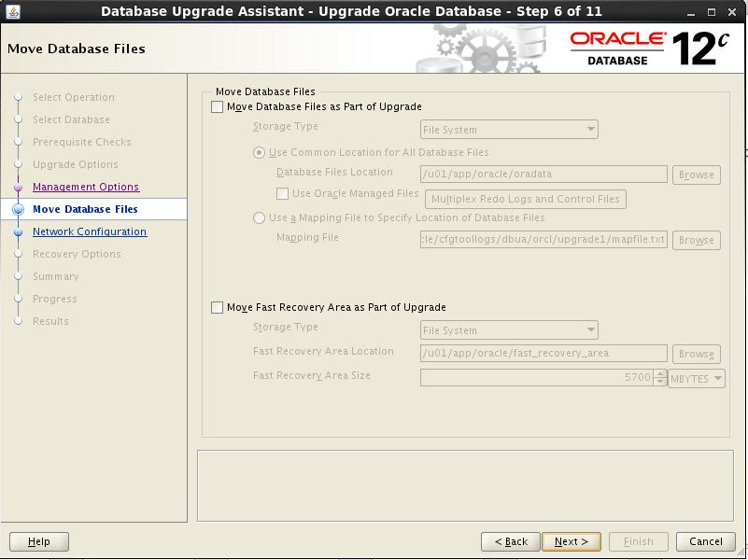Image resolution: width=748 pixels, height=560 pixels.
Task: Enable Move Fast Recovery Area as Part of Upgrade
Action: click(217, 307)
